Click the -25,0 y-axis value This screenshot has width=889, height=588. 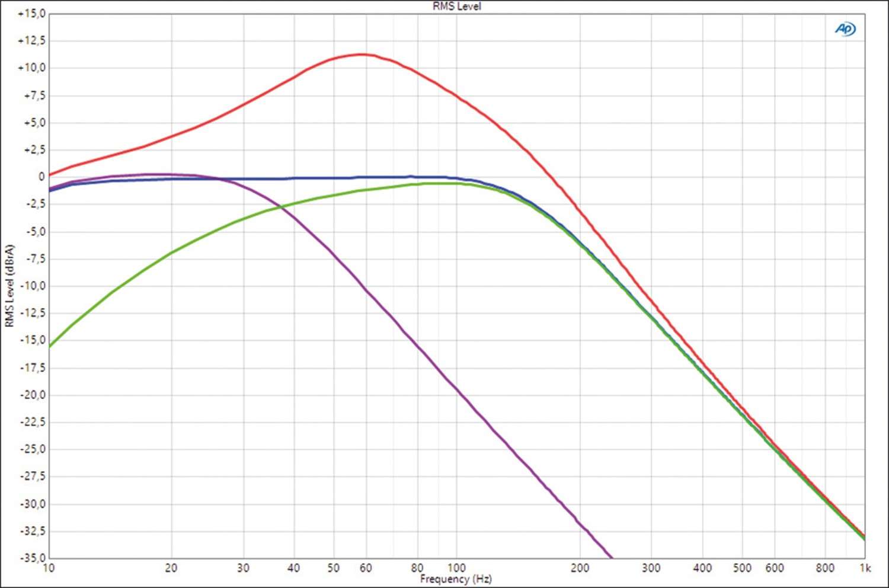pyautogui.click(x=33, y=449)
